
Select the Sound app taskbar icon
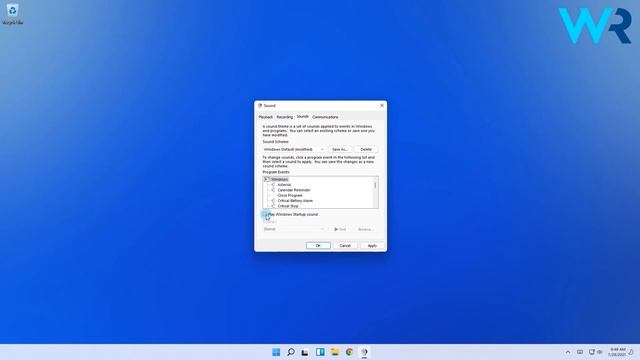364,352
